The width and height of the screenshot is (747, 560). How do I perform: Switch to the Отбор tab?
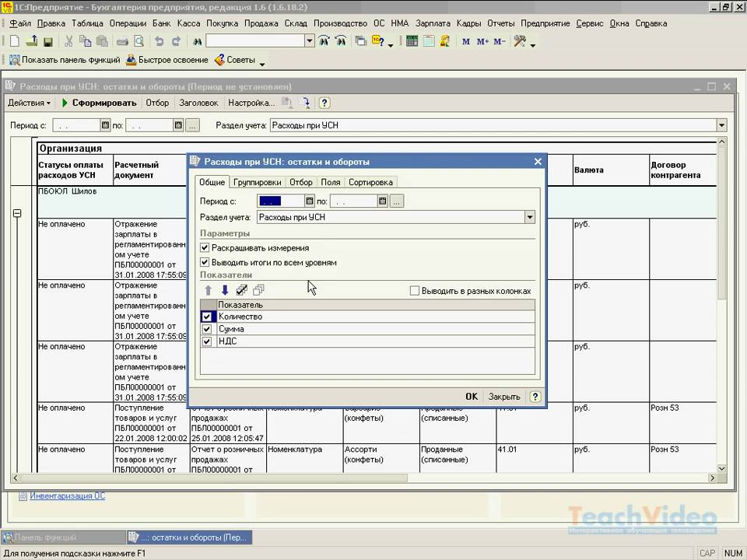tap(301, 182)
